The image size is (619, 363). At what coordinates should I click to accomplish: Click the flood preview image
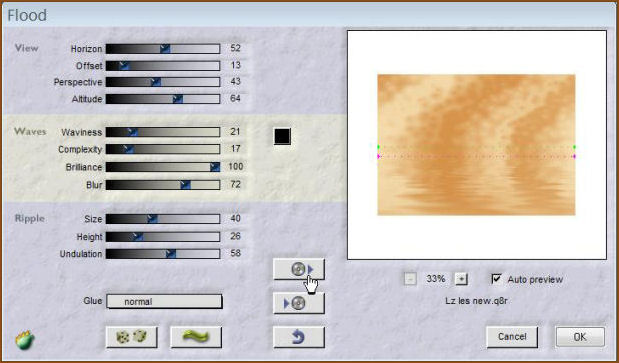476,145
